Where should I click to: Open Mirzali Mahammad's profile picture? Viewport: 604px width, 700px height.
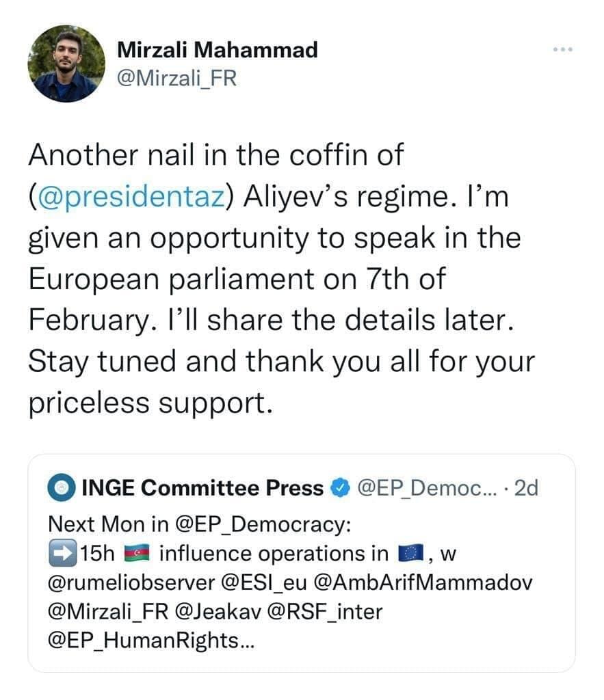[66, 64]
